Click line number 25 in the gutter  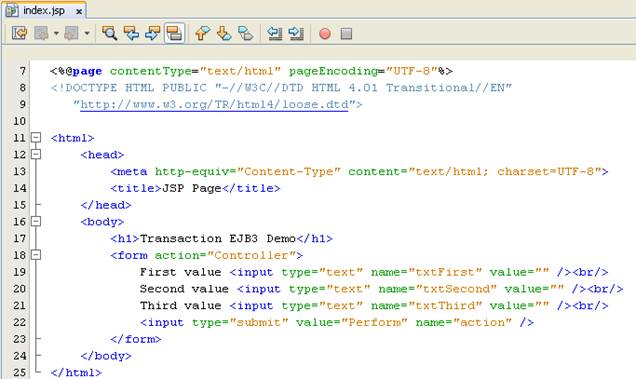click(x=19, y=373)
